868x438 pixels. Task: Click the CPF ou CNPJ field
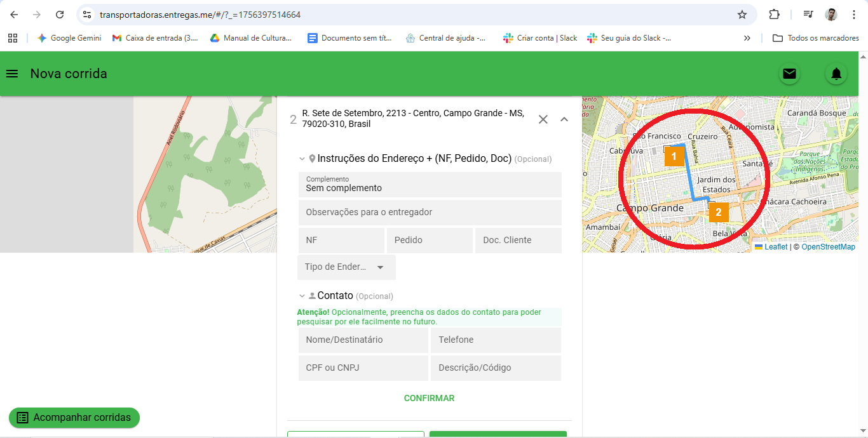coord(363,368)
